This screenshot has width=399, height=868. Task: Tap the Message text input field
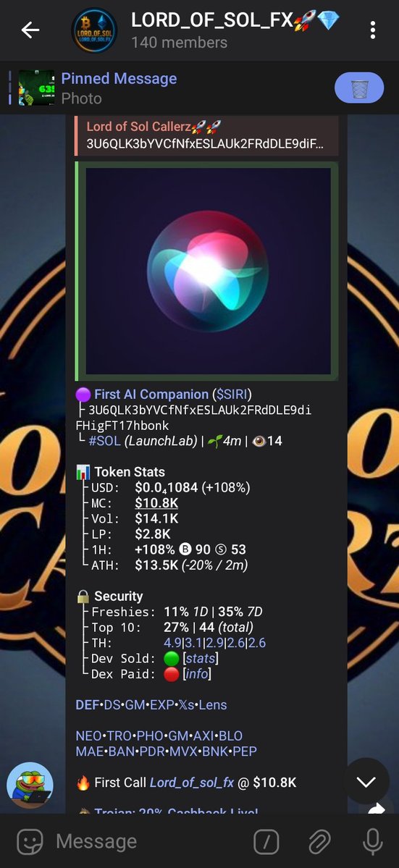point(149,841)
